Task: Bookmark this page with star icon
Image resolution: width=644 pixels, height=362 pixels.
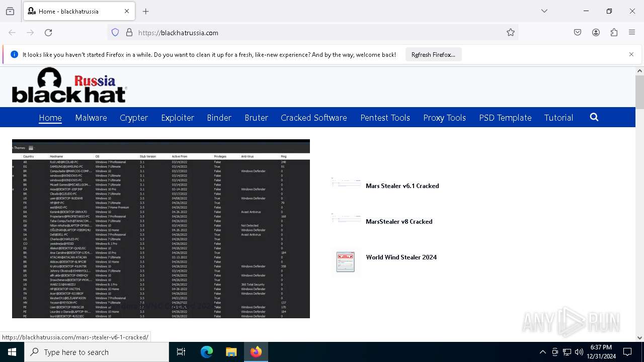Action: (511, 33)
